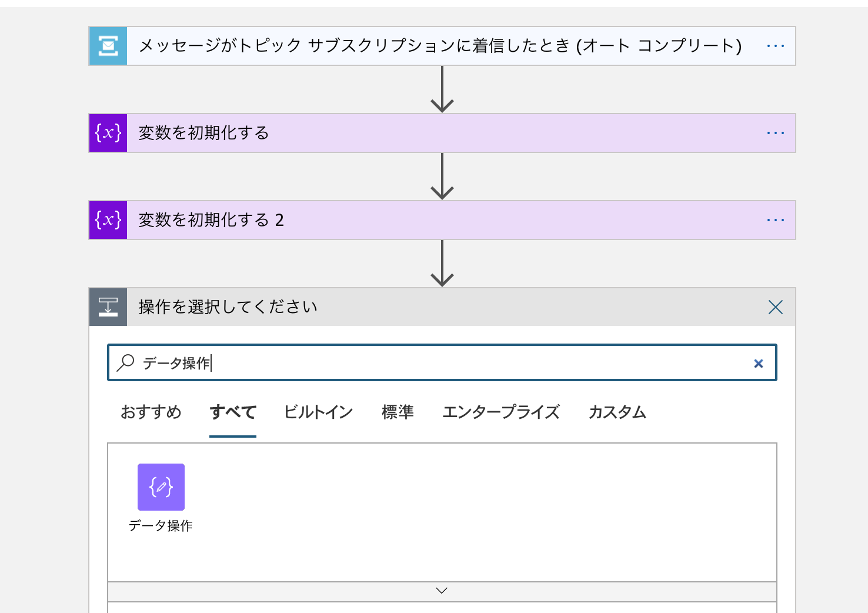Open ellipsis menu on Service Bus trigger step

(x=776, y=46)
